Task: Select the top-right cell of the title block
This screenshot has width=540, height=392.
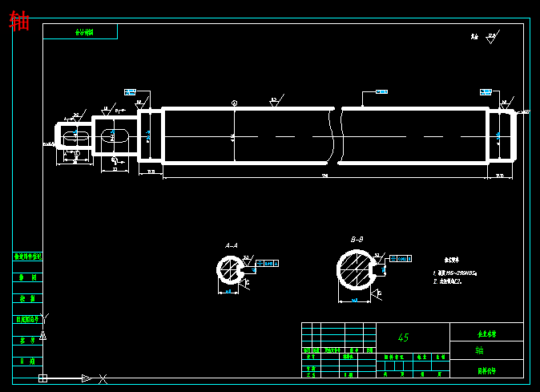Action: pos(486,332)
